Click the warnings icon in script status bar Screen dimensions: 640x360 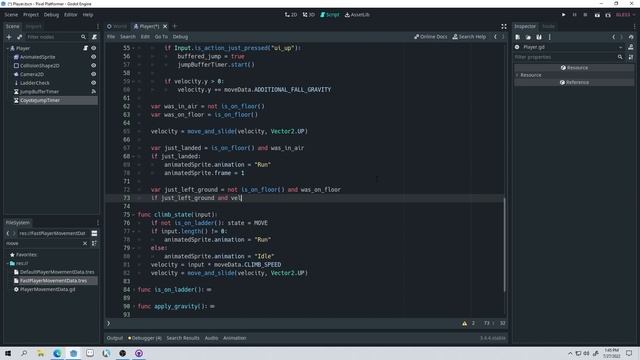(x=464, y=323)
